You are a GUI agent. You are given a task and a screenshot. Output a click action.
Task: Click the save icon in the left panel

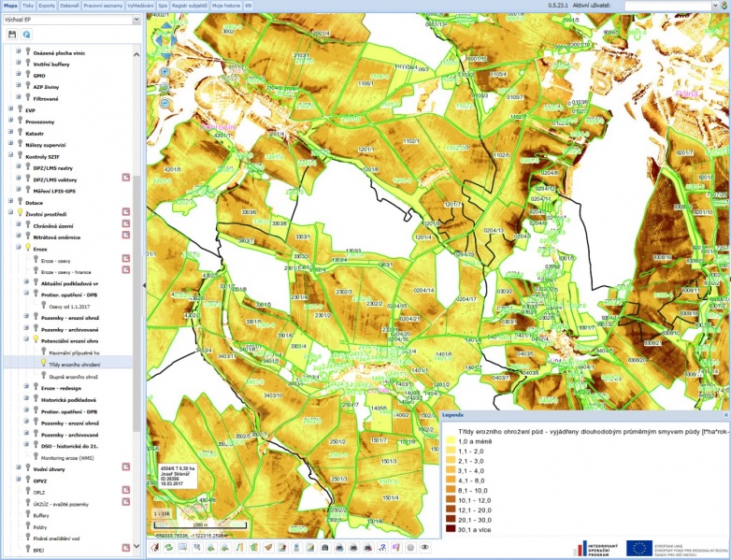(12, 34)
